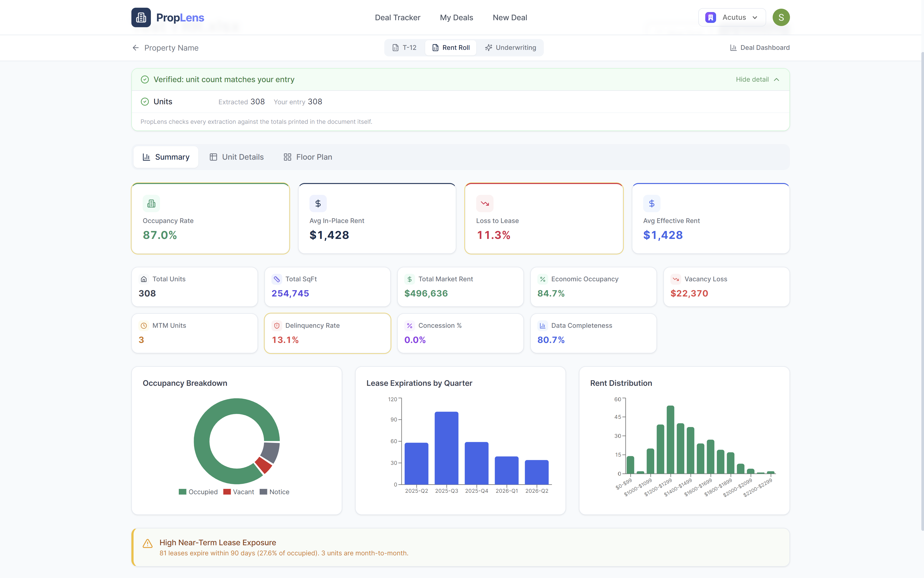Click the Vacancy Loss $22,370 value
This screenshot has height=578, width=924.
tap(689, 294)
